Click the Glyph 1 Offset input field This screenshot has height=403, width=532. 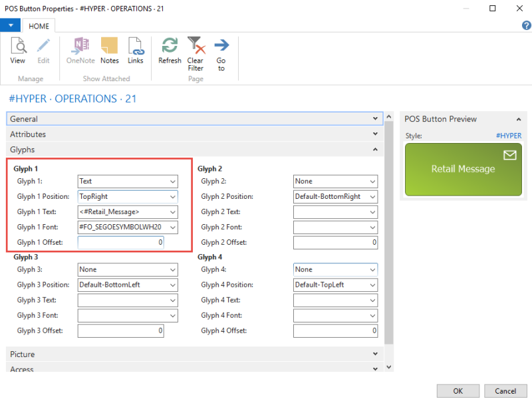click(121, 243)
